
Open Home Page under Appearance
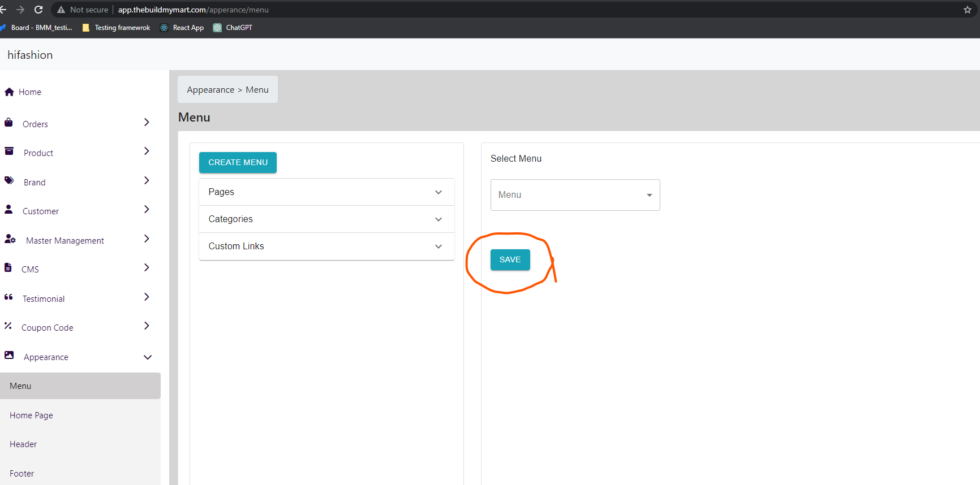coord(80,415)
